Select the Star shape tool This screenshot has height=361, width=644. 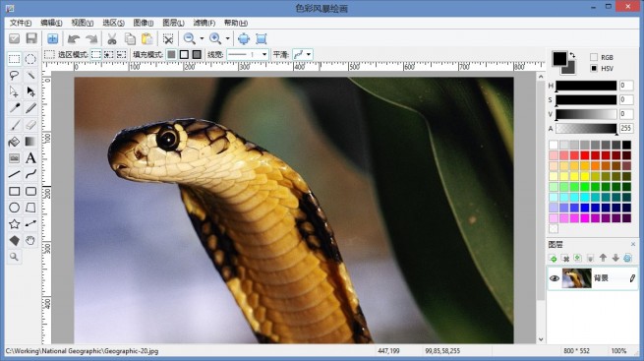tap(14, 224)
